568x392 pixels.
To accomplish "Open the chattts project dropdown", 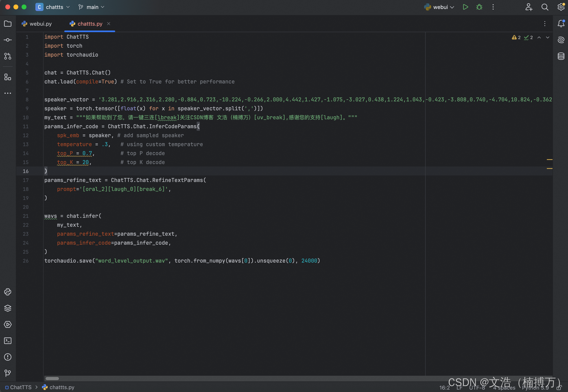I will coord(53,7).
